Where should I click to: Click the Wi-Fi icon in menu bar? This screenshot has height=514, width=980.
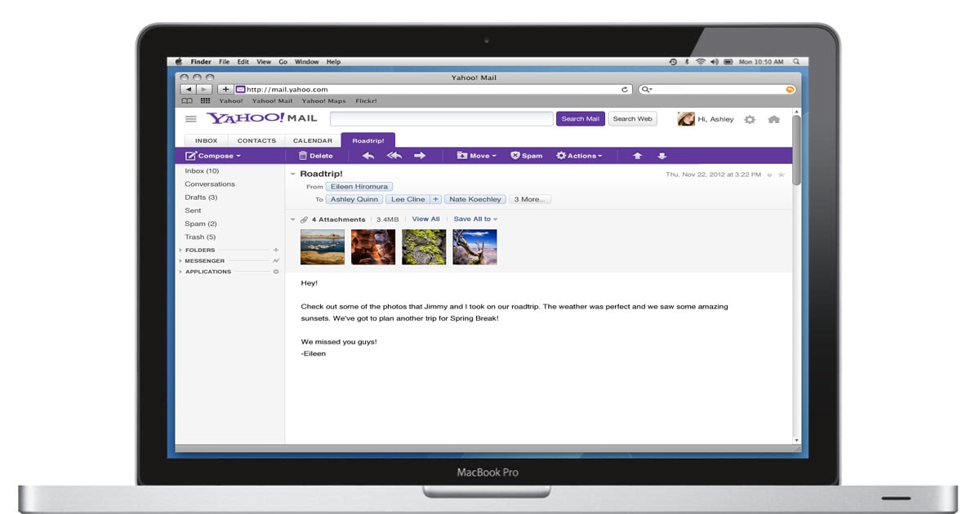[x=700, y=62]
